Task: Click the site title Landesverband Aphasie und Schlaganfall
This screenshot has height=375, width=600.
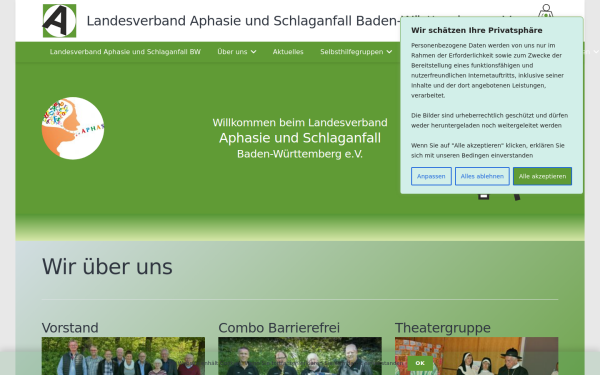Action: [243, 21]
